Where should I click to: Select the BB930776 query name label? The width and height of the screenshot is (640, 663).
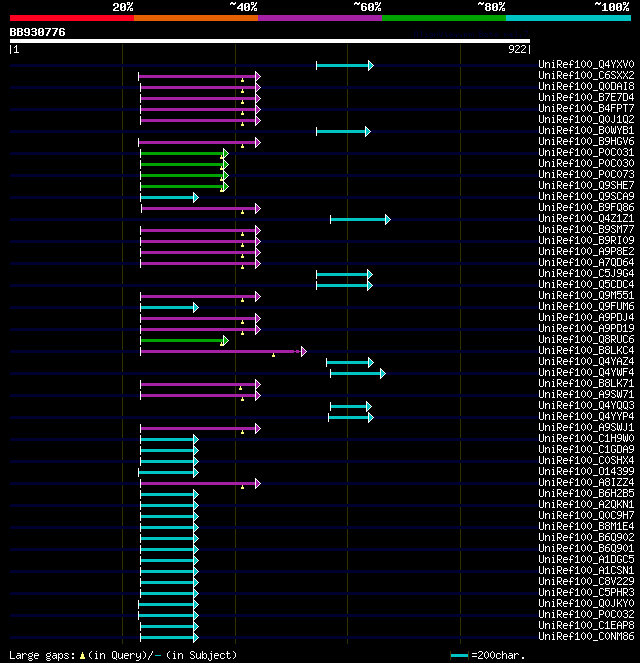[x=38, y=32]
